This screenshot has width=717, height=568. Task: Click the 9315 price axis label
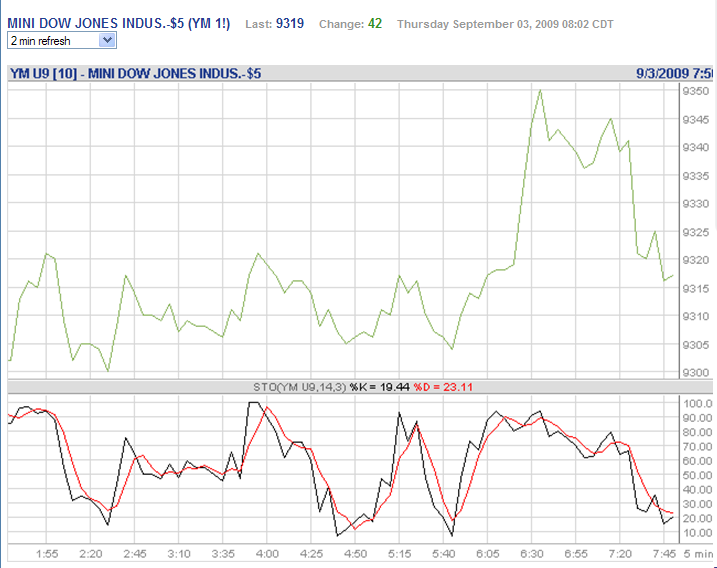point(696,289)
